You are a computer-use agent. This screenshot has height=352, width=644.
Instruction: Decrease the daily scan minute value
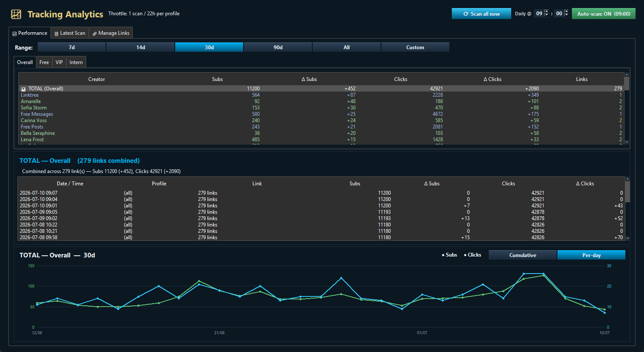pyautogui.click(x=566, y=15)
